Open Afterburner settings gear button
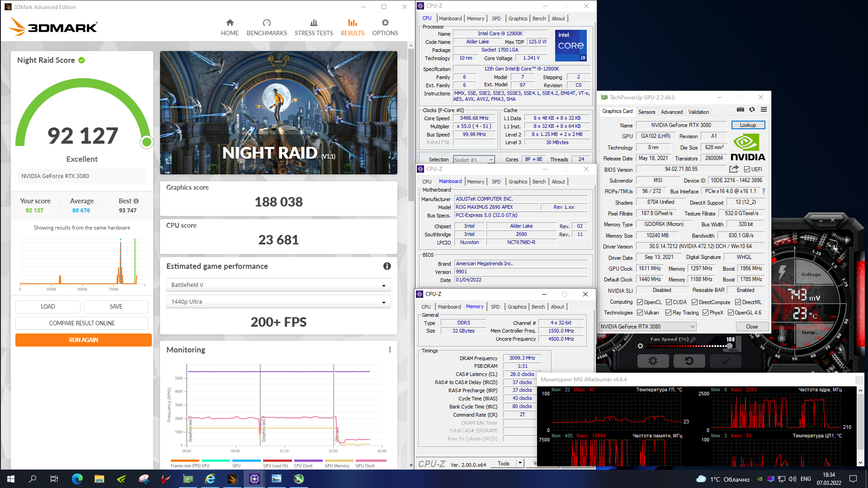868x488 pixels. [653, 361]
